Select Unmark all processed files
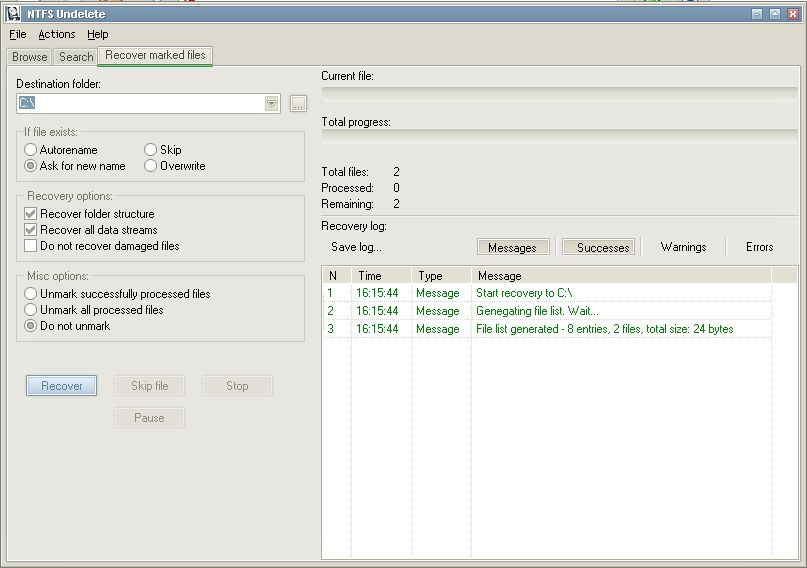This screenshot has width=807, height=568. 94,310
